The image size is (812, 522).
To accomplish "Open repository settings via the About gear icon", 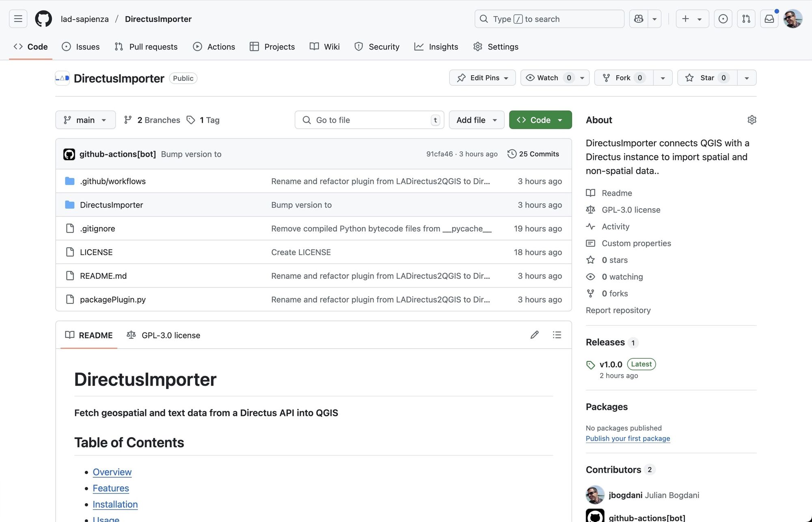I will tap(752, 119).
